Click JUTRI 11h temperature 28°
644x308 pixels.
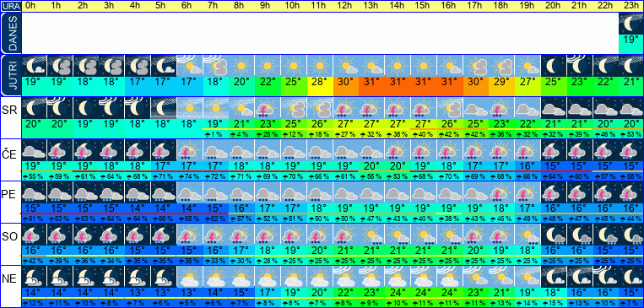tap(320, 81)
